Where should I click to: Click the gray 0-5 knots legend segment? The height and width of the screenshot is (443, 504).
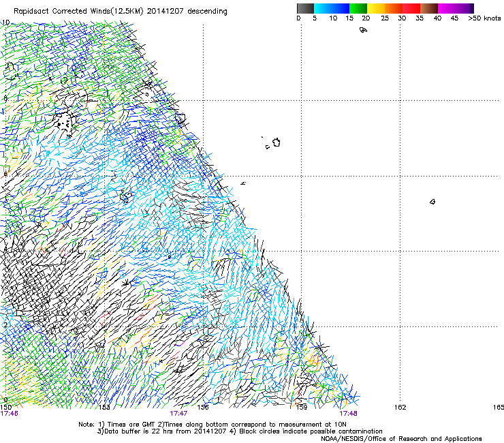(x=305, y=8)
